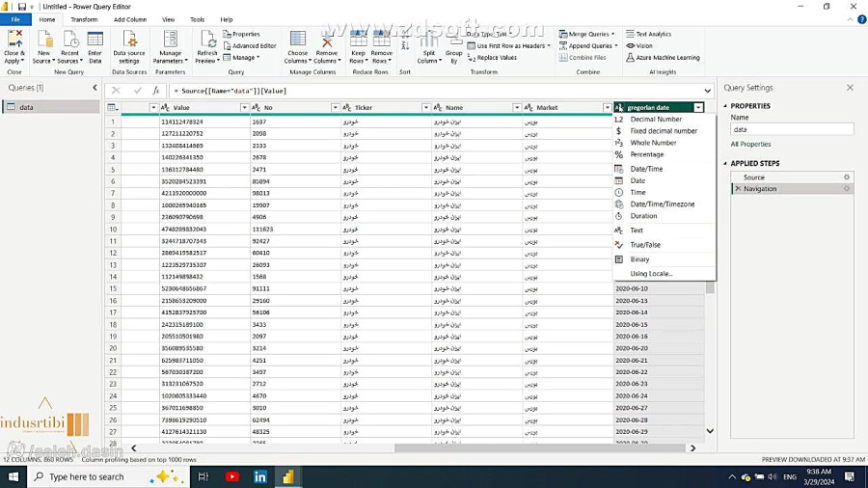The height and width of the screenshot is (488, 868).
Task: Select the Navigation applied step
Action: coord(792,189)
